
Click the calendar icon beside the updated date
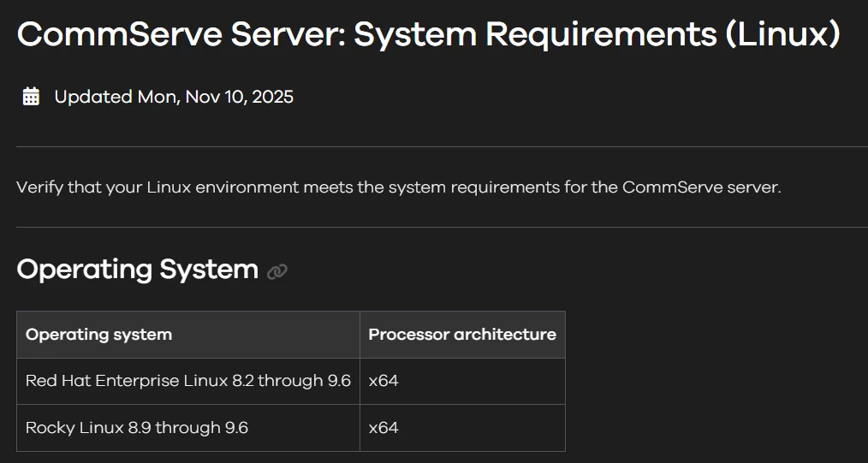[31, 97]
